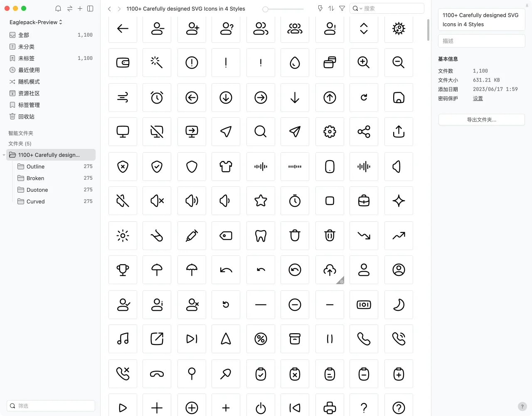Select the settings gear icon thumbnail

click(x=330, y=131)
